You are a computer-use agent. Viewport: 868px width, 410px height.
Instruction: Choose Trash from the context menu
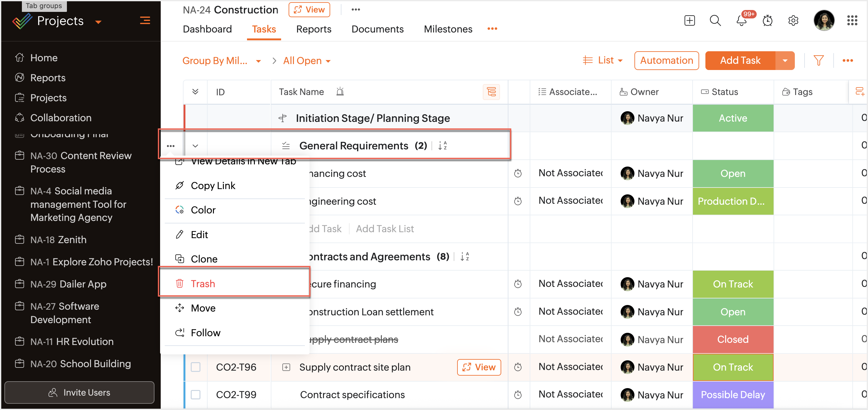point(203,284)
